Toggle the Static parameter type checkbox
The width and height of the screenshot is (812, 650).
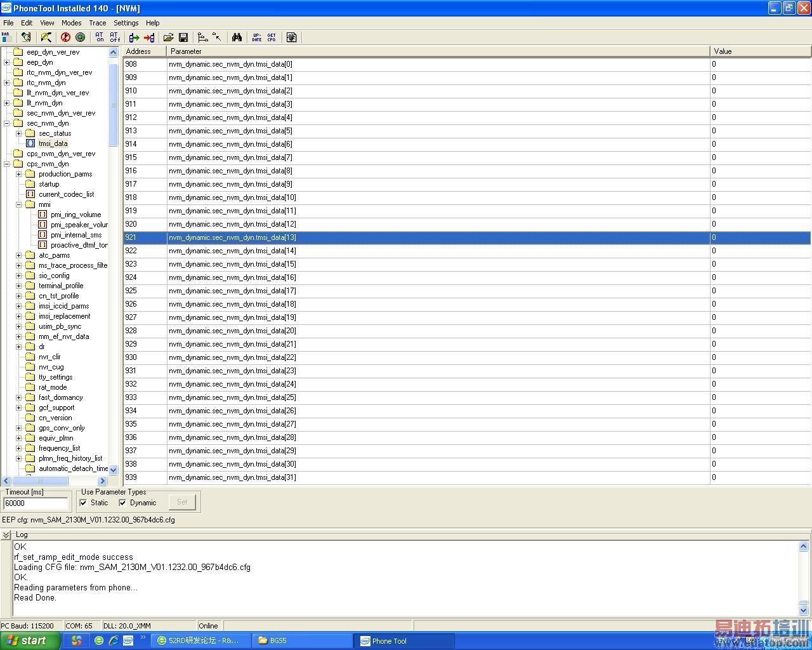[83, 503]
